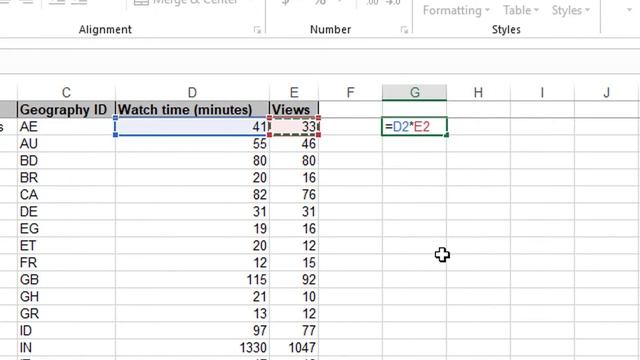Select views value 31 for DE

(294, 211)
